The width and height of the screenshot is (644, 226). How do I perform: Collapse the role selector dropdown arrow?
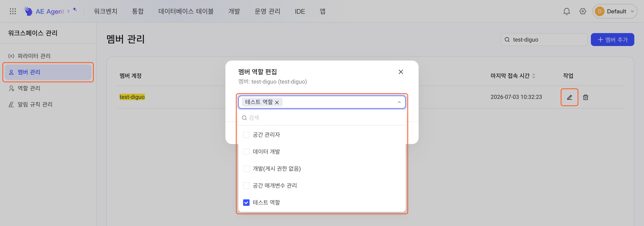tap(399, 102)
